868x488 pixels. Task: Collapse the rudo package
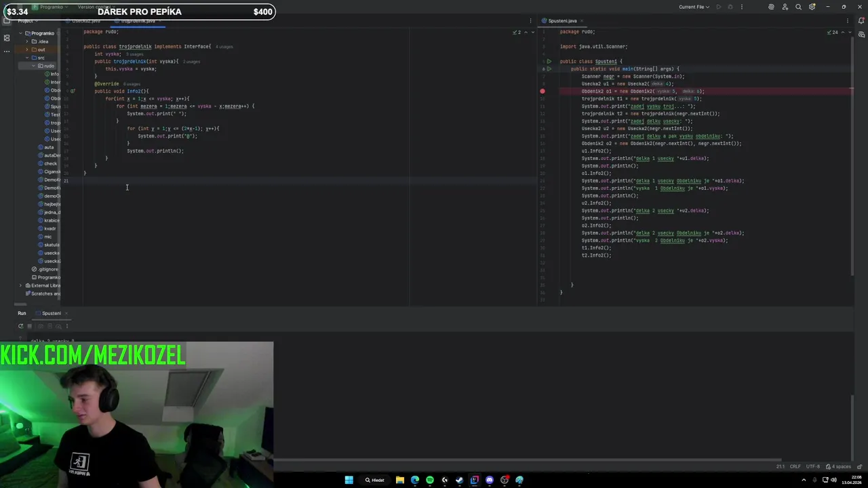(x=33, y=66)
